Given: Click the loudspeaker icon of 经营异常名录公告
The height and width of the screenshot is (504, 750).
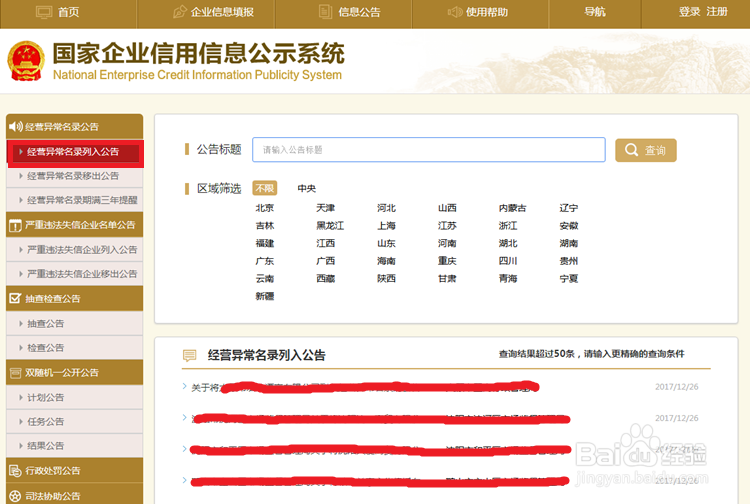Looking at the screenshot, I should pos(16,126).
